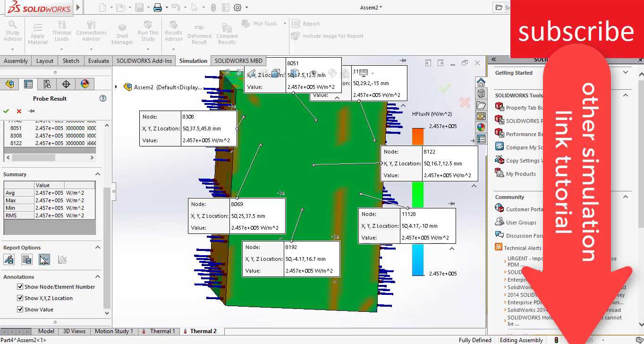This screenshot has width=644, height=344.
Task: Open the Motion Study 1 tab
Action: click(x=114, y=331)
